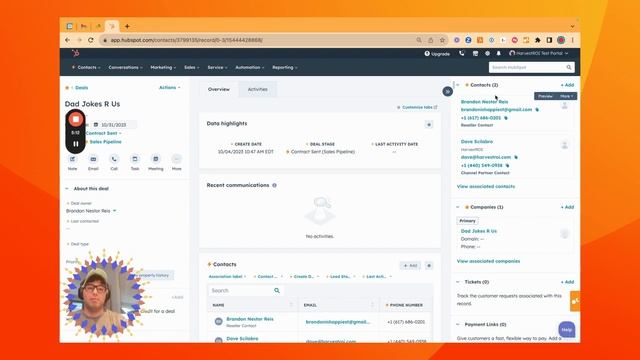The height and width of the screenshot is (360, 640).
Task: Open the Sales navigation menu
Action: [x=191, y=67]
